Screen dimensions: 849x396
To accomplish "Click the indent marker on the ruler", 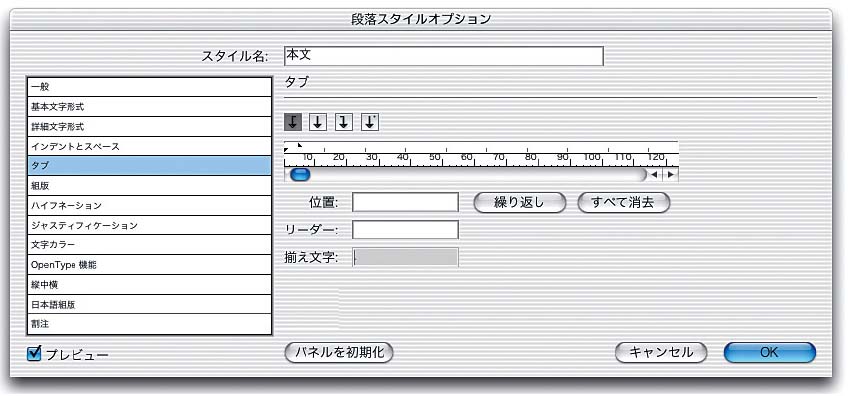I will click(x=299, y=145).
